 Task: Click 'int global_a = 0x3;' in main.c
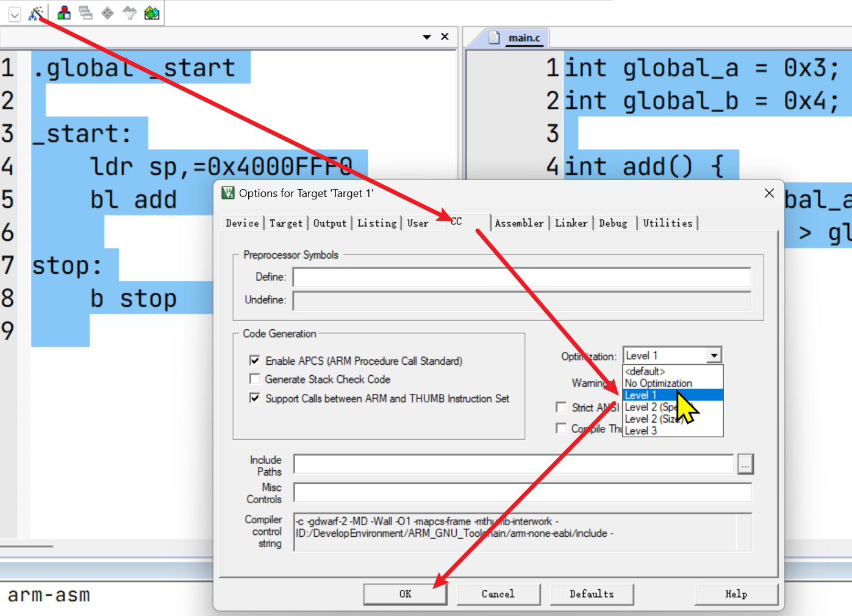(702, 67)
